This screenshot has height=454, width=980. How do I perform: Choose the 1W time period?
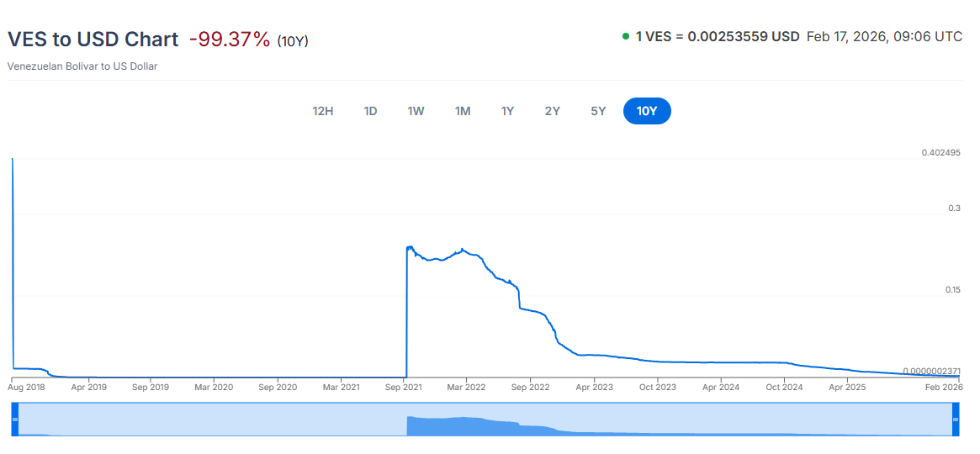click(416, 111)
